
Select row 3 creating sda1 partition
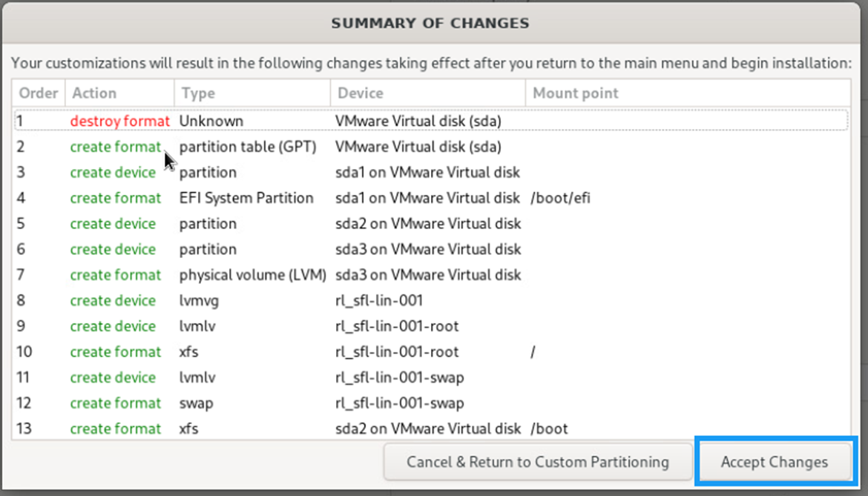point(431,173)
